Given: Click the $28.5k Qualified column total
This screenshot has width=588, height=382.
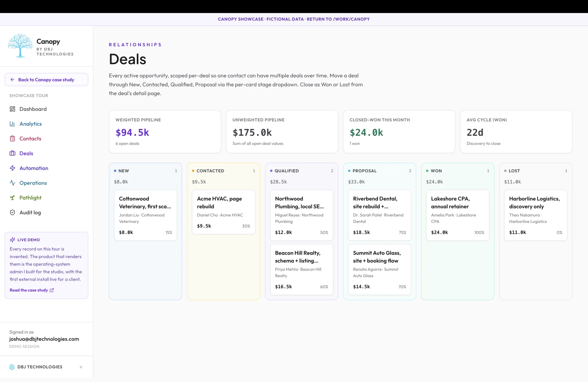Looking at the screenshot, I should click(x=278, y=182).
